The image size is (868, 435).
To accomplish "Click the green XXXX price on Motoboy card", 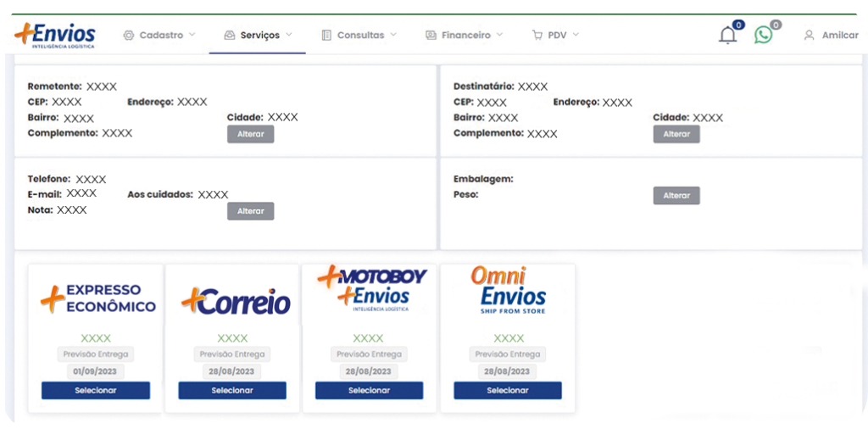I will (x=368, y=338).
